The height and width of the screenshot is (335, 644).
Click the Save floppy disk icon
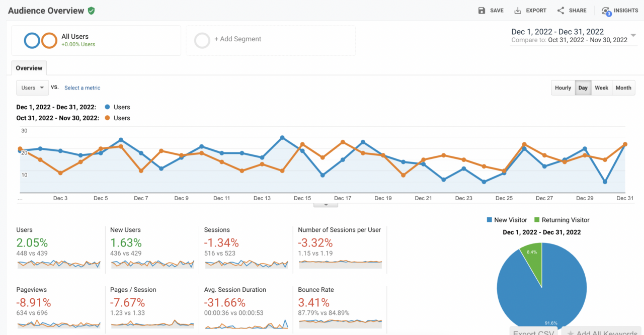481,11
